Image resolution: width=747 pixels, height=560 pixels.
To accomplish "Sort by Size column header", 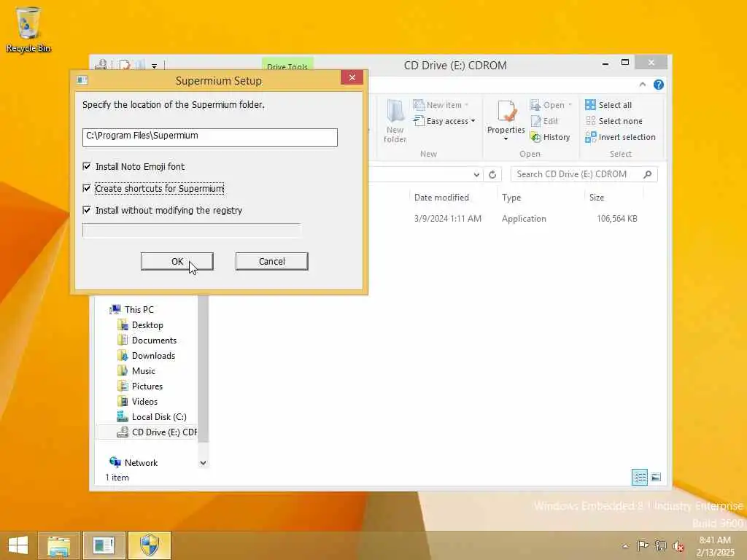I will coord(597,198).
